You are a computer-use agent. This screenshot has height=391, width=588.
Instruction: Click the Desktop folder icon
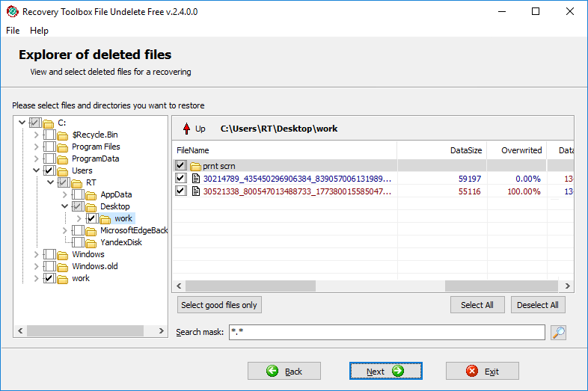click(x=91, y=207)
